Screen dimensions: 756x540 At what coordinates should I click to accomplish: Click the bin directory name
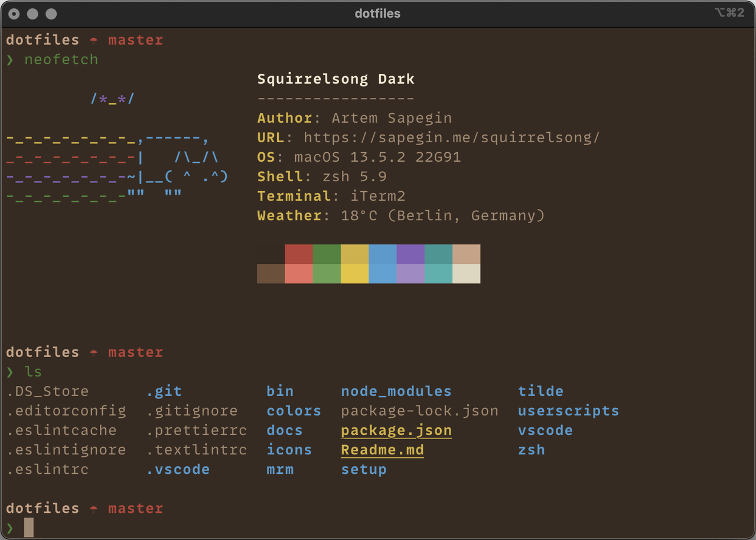[x=280, y=391]
